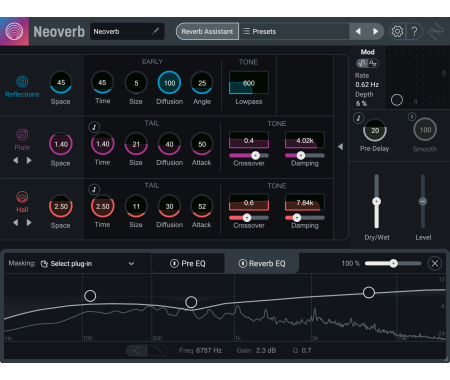Viewport: 450px width, 380px height.
Task: Click the Lowpass tone display
Action: 249,83
